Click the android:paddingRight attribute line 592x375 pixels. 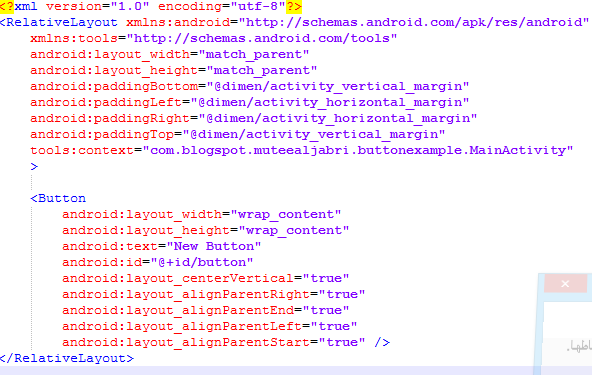coord(254,118)
